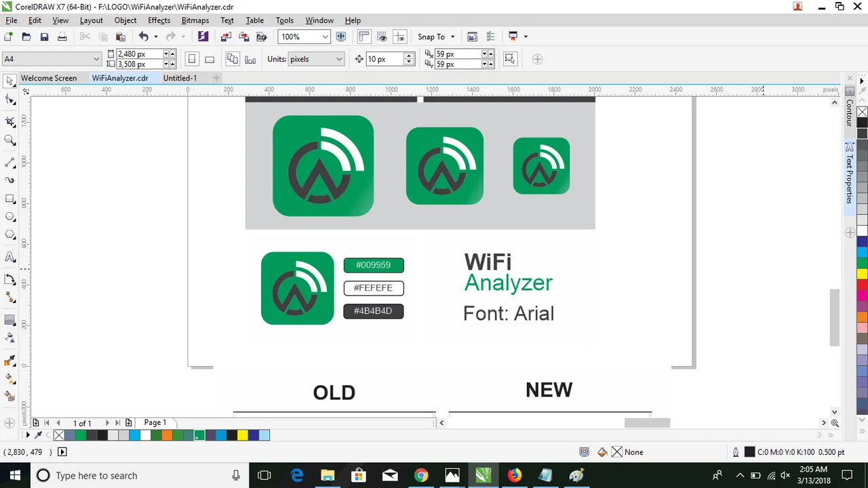Activate the Zoom magnifier tool
This screenshot has width=868, height=488.
[x=9, y=140]
